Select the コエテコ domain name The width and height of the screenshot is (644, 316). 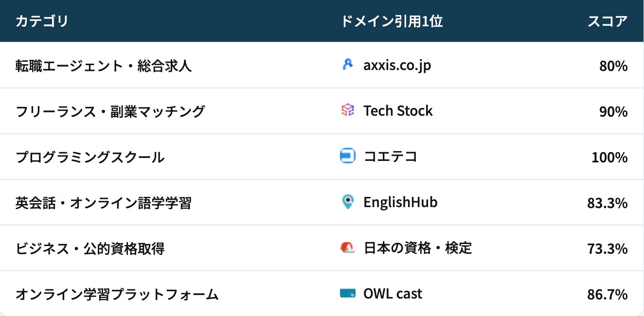(x=390, y=157)
